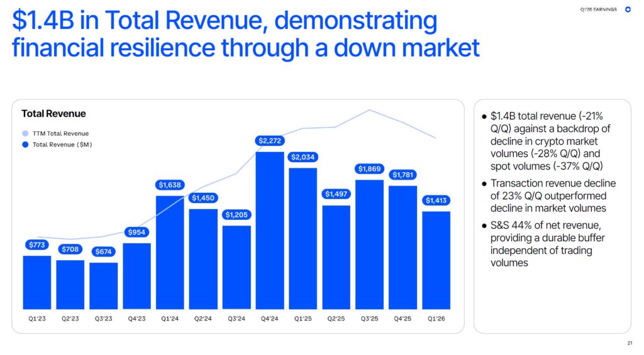Viewport: 644px width, 355px height.
Task: Click the $1,450 value label
Action: (203, 198)
